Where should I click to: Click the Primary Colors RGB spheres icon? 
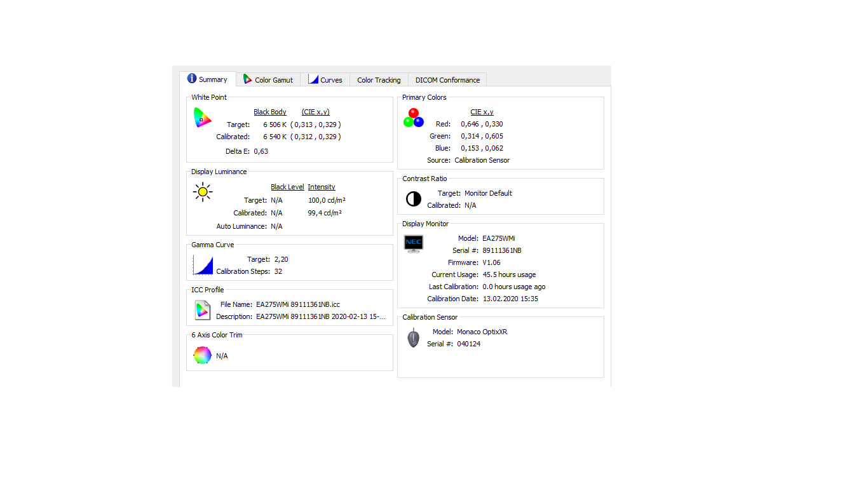[413, 118]
